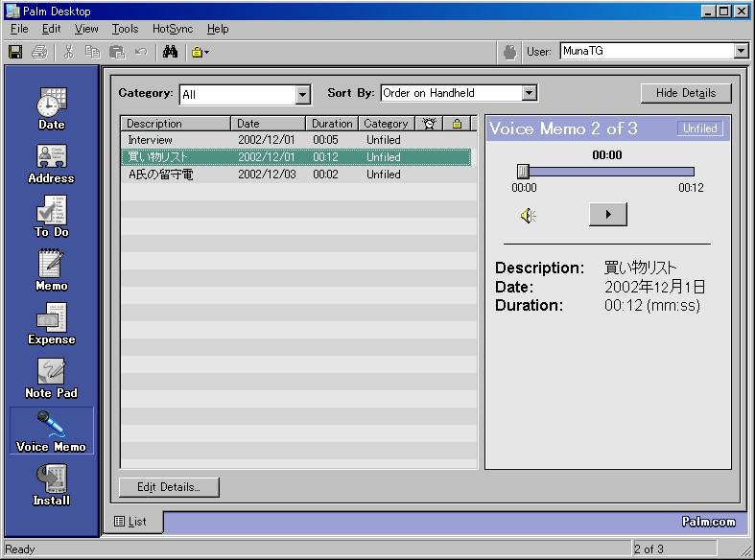Click the Print toolbar icon
This screenshot has width=755, height=560.
(x=39, y=52)
